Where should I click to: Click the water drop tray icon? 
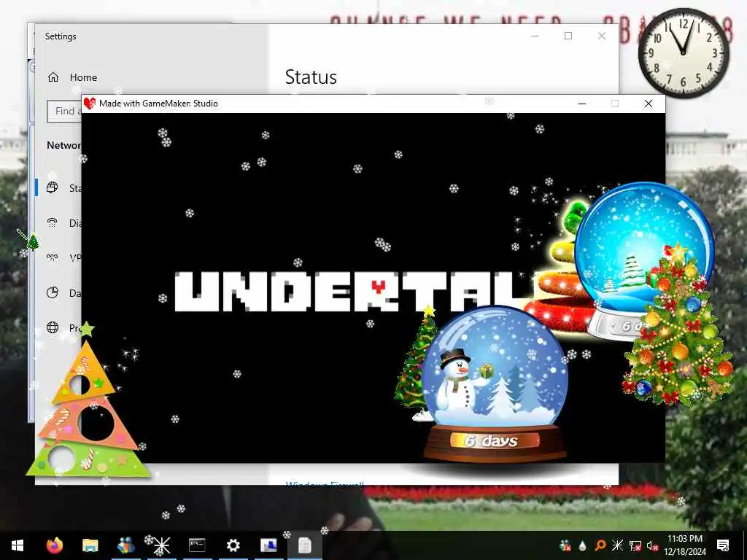(x=582, y=545)
